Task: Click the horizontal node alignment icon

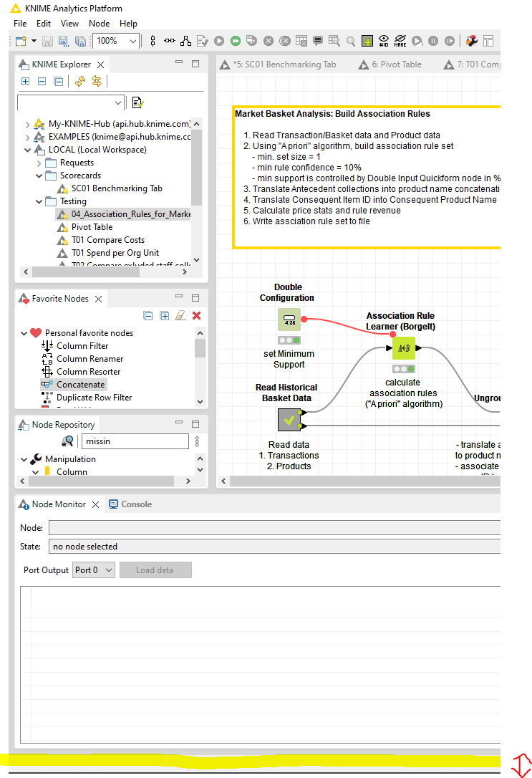Action: [170, 41]
